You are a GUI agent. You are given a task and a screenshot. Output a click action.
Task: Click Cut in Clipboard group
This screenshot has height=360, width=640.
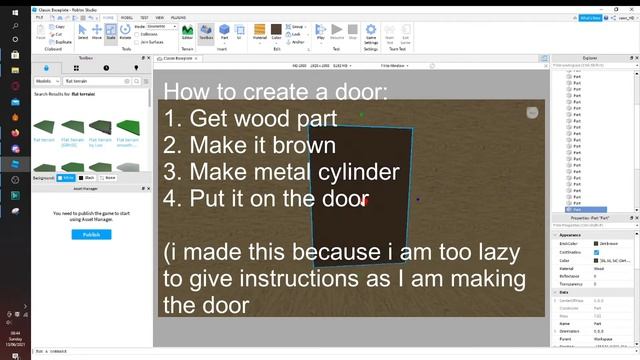[56, 34]
